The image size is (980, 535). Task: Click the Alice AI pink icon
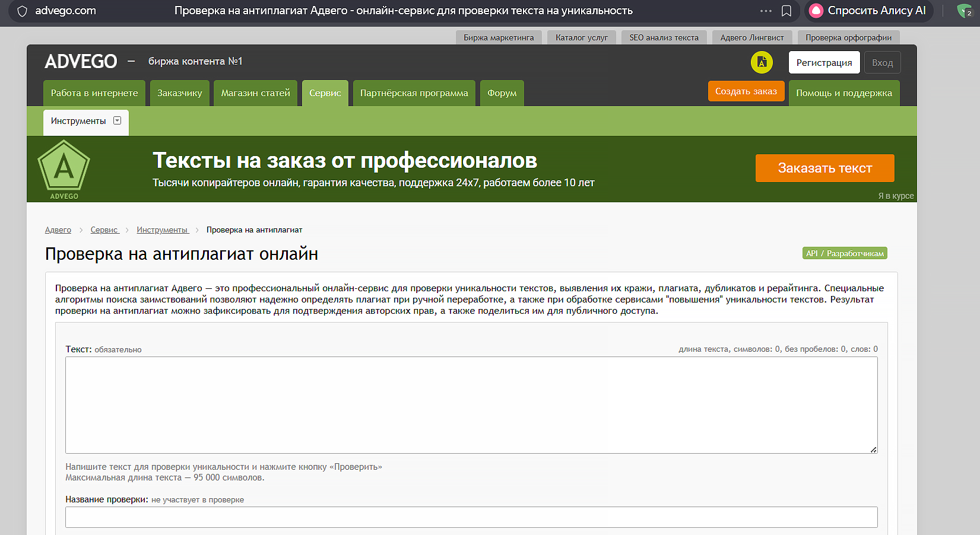coord(817,11)
